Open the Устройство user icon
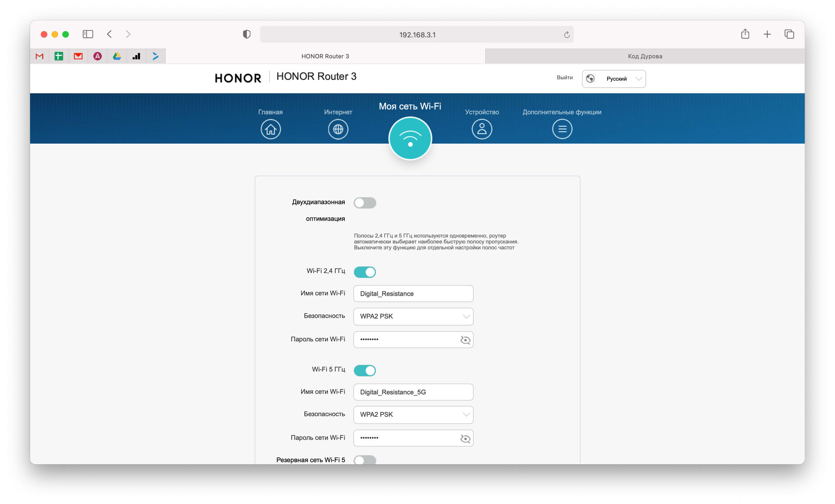The width and height of the screenshot is (835, 504). coord(482,129)
